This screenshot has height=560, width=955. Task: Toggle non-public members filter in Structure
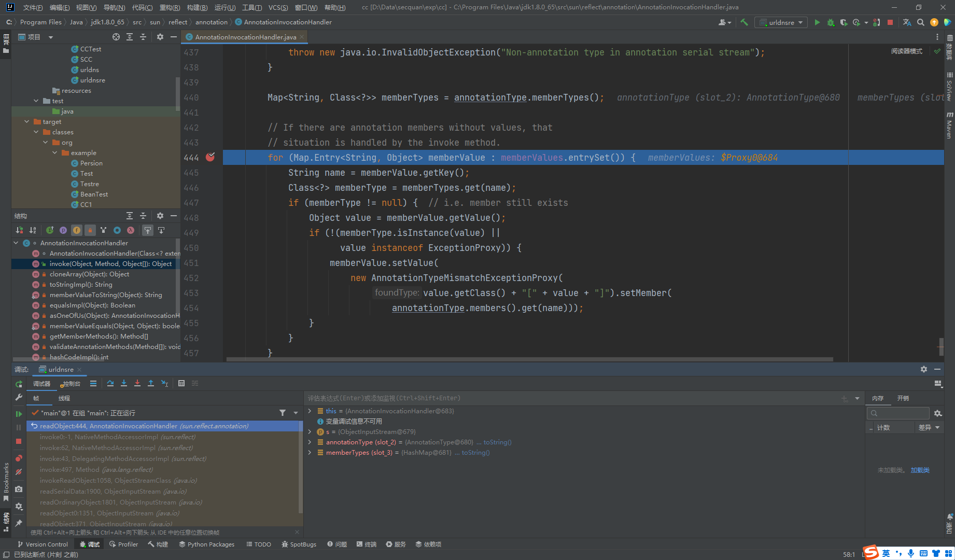pos(90,230)
